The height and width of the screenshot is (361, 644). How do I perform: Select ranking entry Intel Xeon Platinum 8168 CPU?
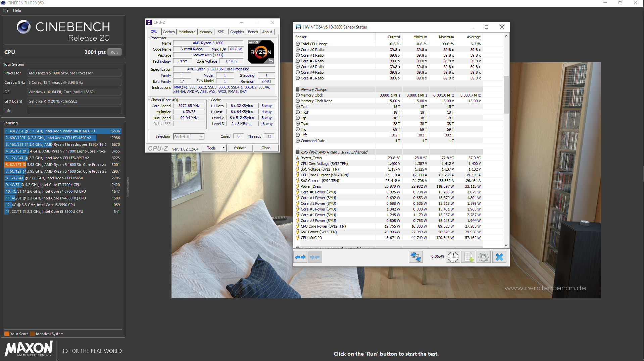tap(63, 131)
